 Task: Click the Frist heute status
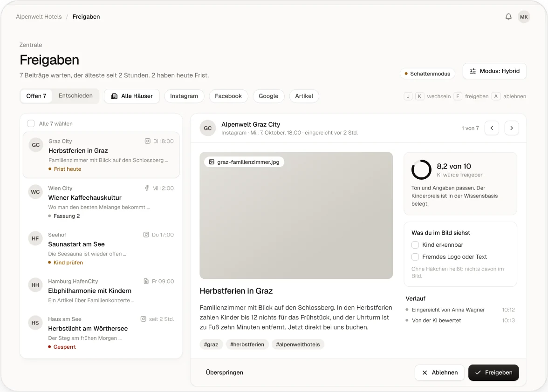65,169
